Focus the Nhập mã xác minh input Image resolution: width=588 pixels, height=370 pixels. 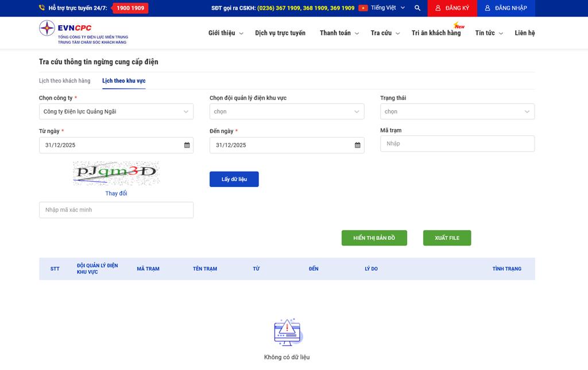coord(116,210)
